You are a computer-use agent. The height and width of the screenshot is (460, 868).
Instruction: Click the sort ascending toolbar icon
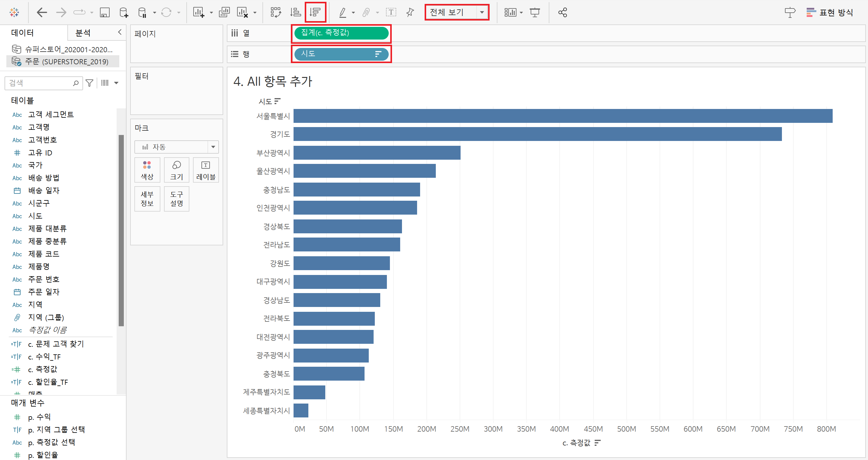coord(295,12)
